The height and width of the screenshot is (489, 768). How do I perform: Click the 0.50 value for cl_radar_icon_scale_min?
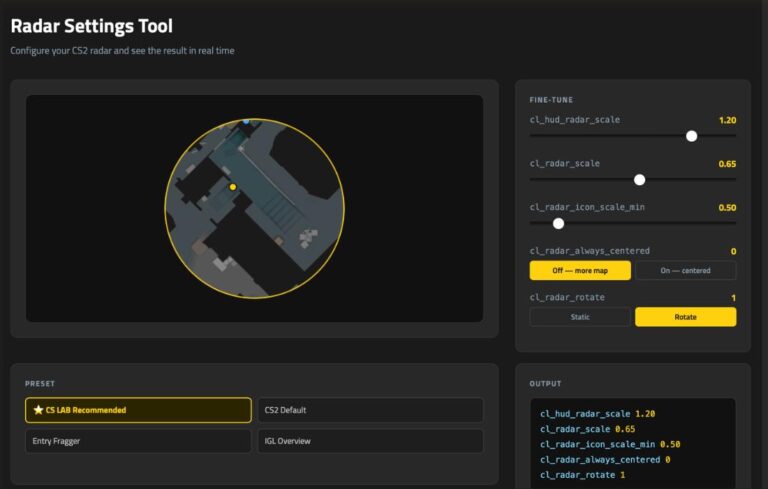point(727,208)
